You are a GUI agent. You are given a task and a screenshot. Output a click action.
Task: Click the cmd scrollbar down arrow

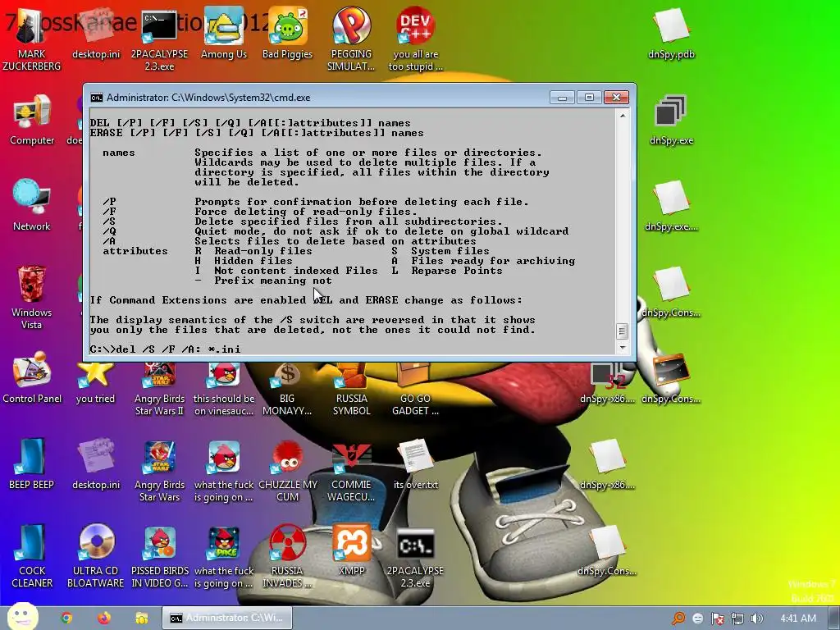(x=623, y=348)
